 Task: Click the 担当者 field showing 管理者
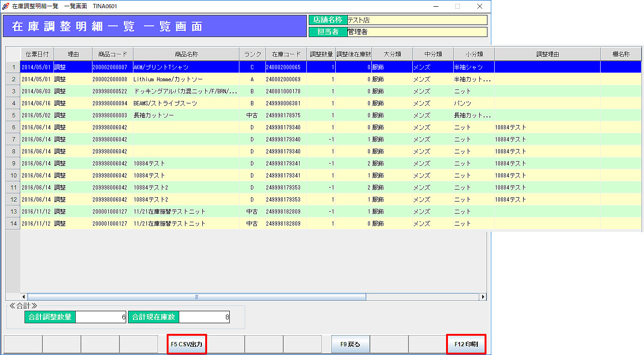point(417,32)
